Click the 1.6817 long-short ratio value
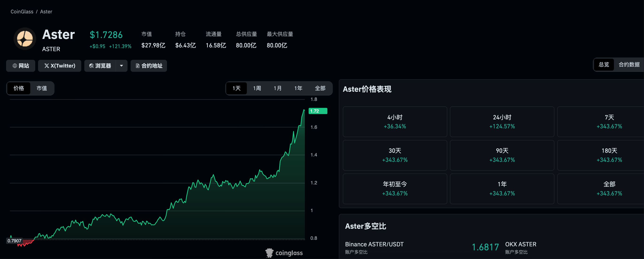 click(485, 247)
